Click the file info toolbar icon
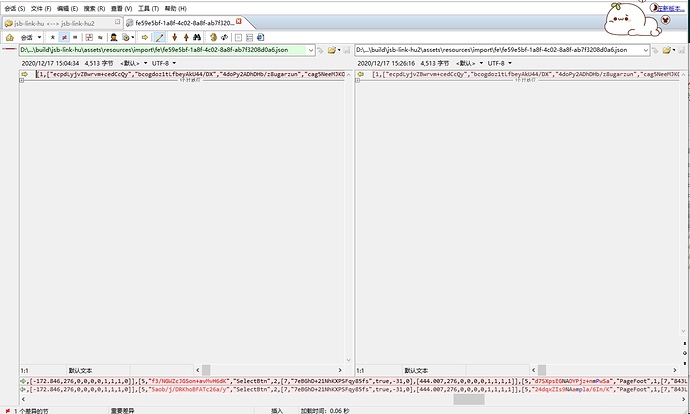 point(261,37)
